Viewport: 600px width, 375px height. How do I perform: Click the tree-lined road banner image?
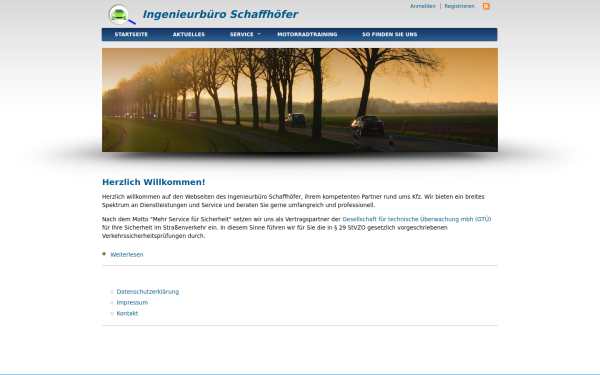click(300, 100)
